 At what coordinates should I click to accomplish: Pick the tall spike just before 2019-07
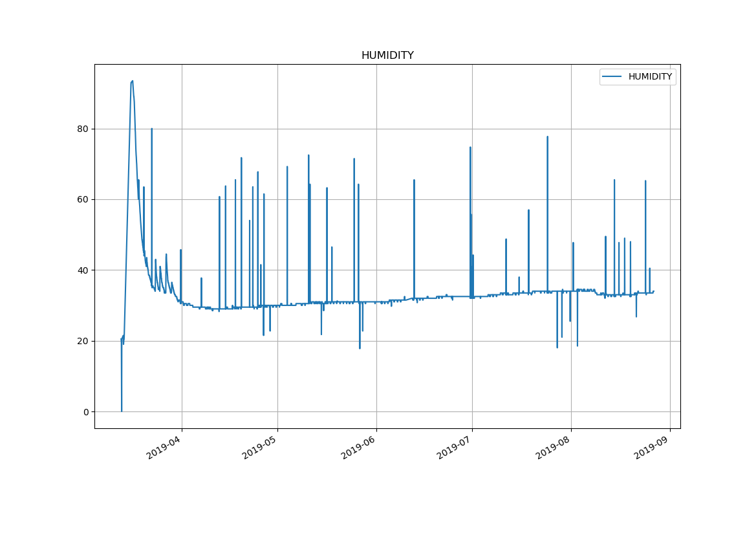coord(470,148)
